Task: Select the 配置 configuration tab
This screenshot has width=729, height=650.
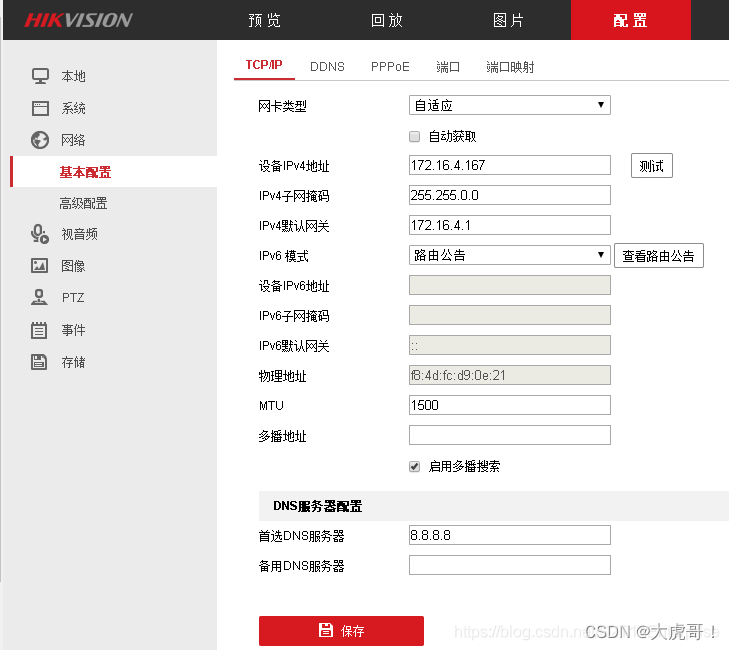Action: [x=630, y=20]
